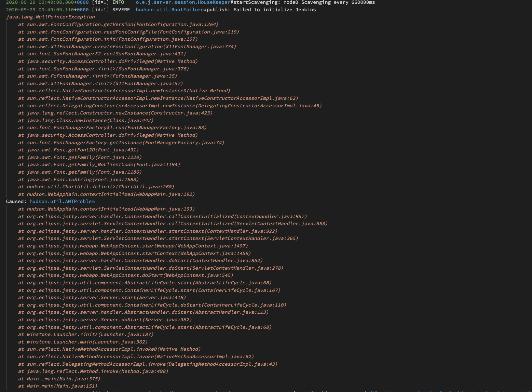This screenshot has height=392, width=532.
Task: Click the SunFontManager$2.run stack frame
Action: [102, 54]
